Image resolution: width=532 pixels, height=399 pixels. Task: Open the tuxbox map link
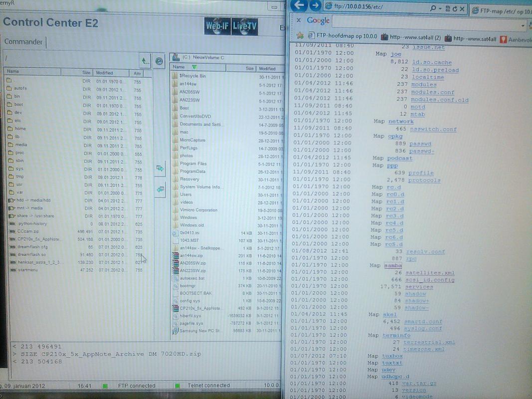pyautogui.click(x=392, y=356)
